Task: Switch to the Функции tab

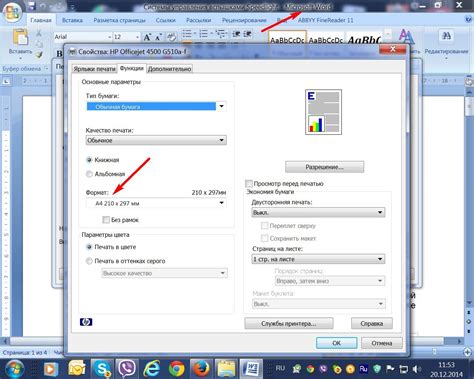Action: coord(132,68)
